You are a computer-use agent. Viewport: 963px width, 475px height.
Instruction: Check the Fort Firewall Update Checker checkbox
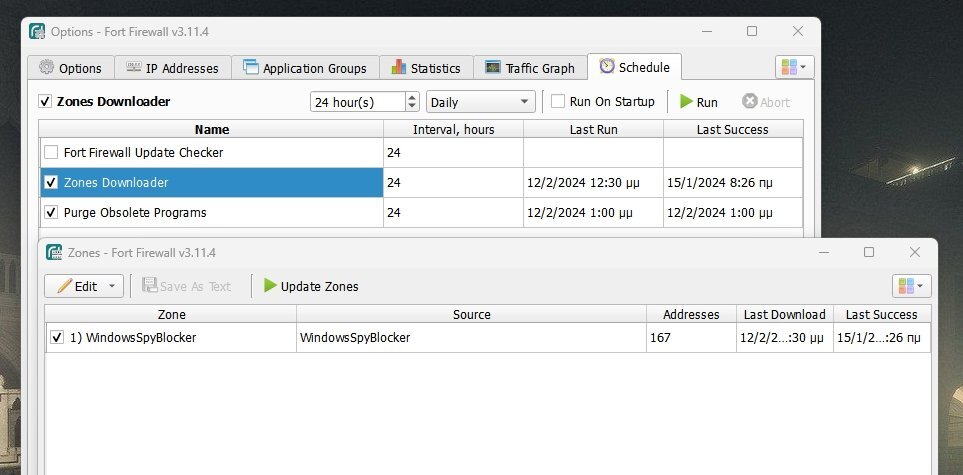click(x=52, y=152)
